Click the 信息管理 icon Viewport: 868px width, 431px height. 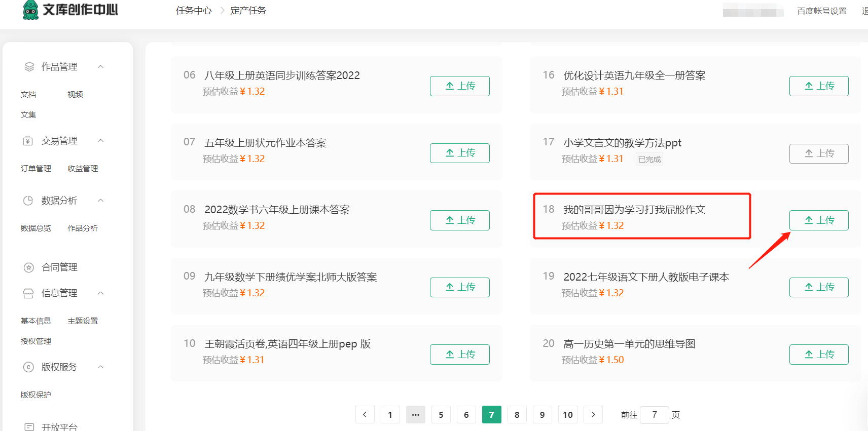tap(28, 293)
